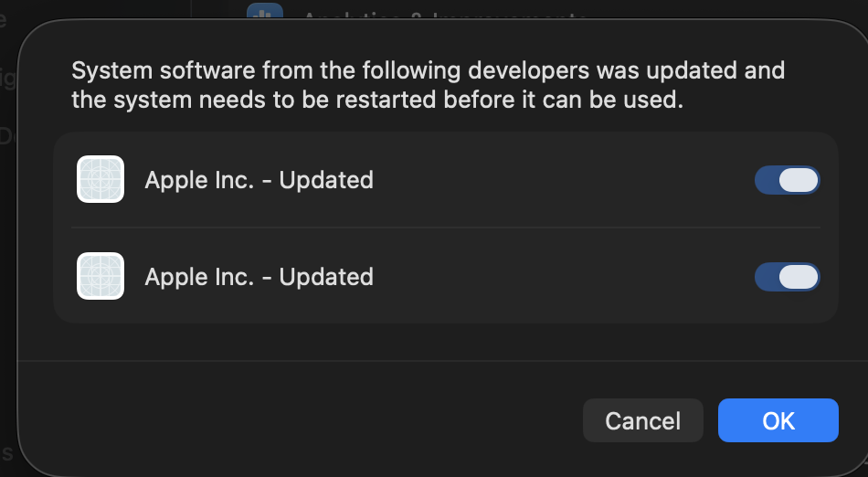This screenshot has height=477, width=868.
Task: Disable the first Apple Inc. - Updated toggle
Action: [788, 180]
